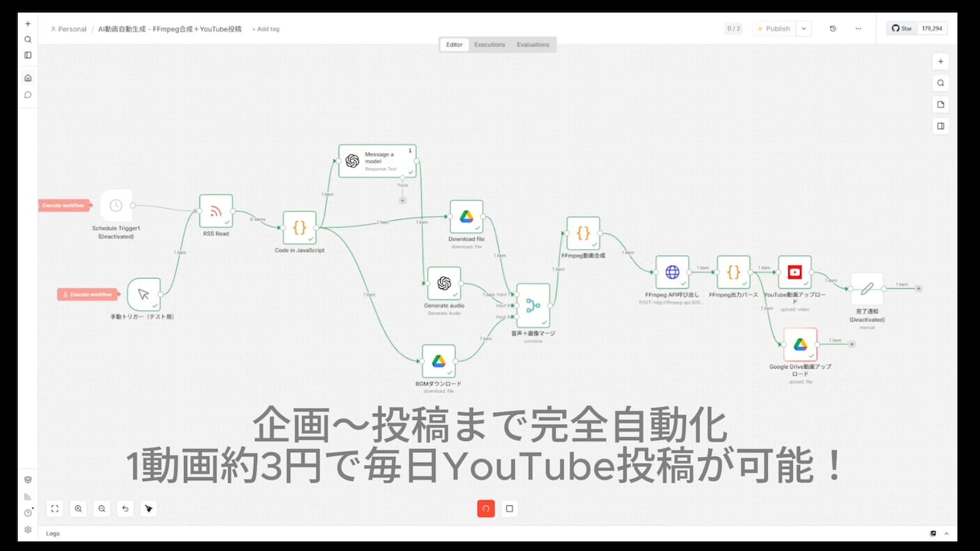The image size is (980, 551).
Task: Select the Google Drive動画アップロード node
Action: (x=800, y=345)
